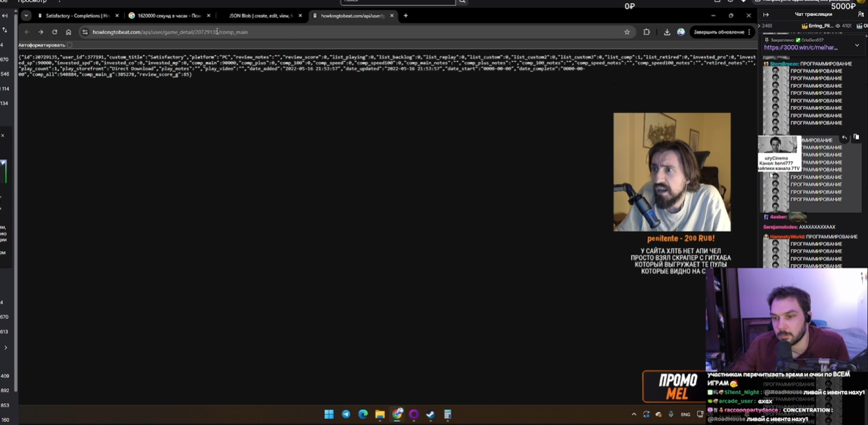This screenshot has width=868, height=425.
Task: Toggle the Автоформатировать checkbox
Action: (x=70, y=45)
